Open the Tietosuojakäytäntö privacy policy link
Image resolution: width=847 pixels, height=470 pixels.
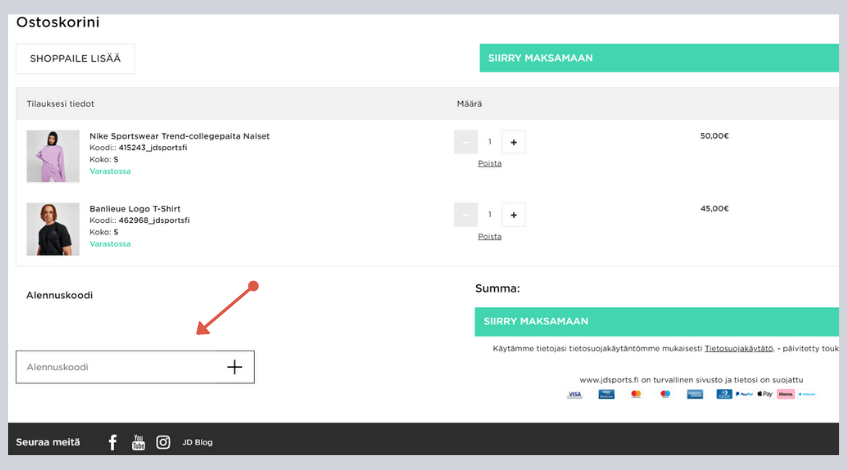tap(738, 349)
